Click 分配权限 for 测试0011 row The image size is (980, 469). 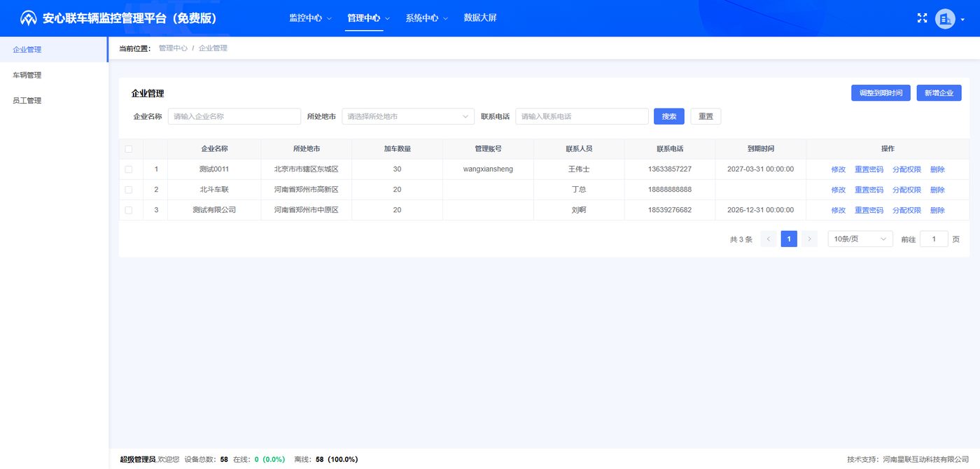click(x=906, y=169)
